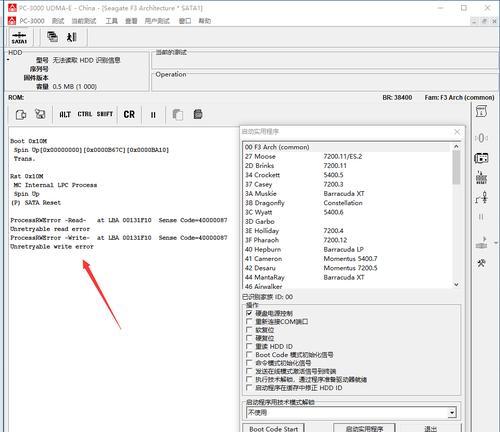The height and width of the screenshot is (432, 500).
Task: Select 3D Garbo family row
Action: point(347,221)
